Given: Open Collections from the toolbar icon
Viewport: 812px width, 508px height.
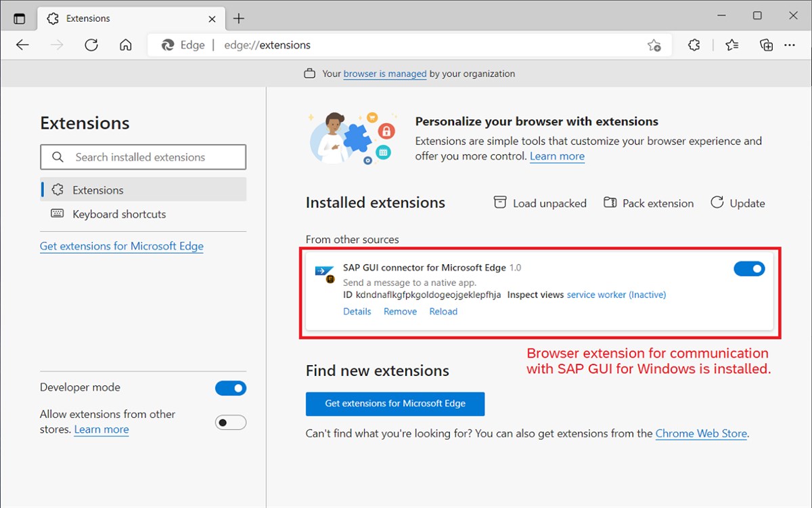Looking at the screenshot, I should (765, 45).
